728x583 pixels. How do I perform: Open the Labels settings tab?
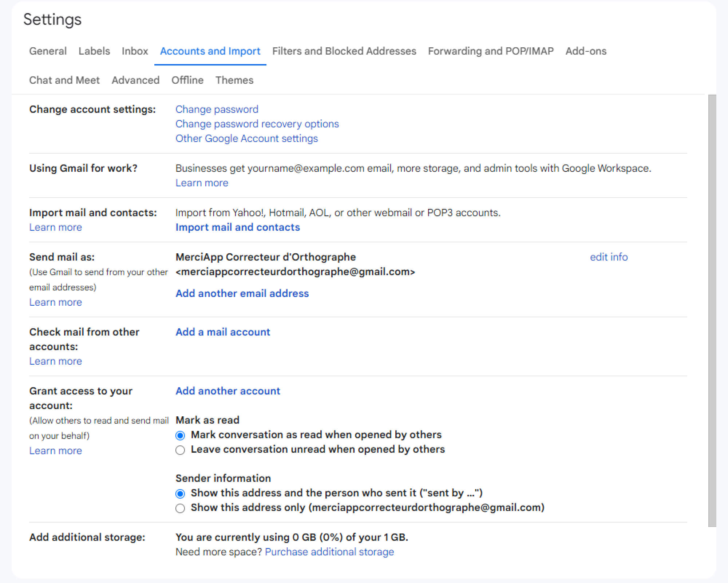tap(94, 51)
